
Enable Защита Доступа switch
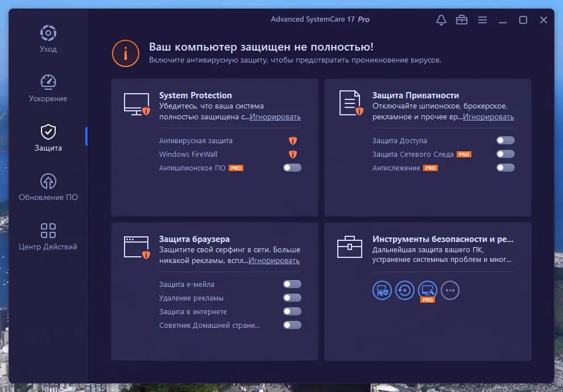[x=506, y=140]
